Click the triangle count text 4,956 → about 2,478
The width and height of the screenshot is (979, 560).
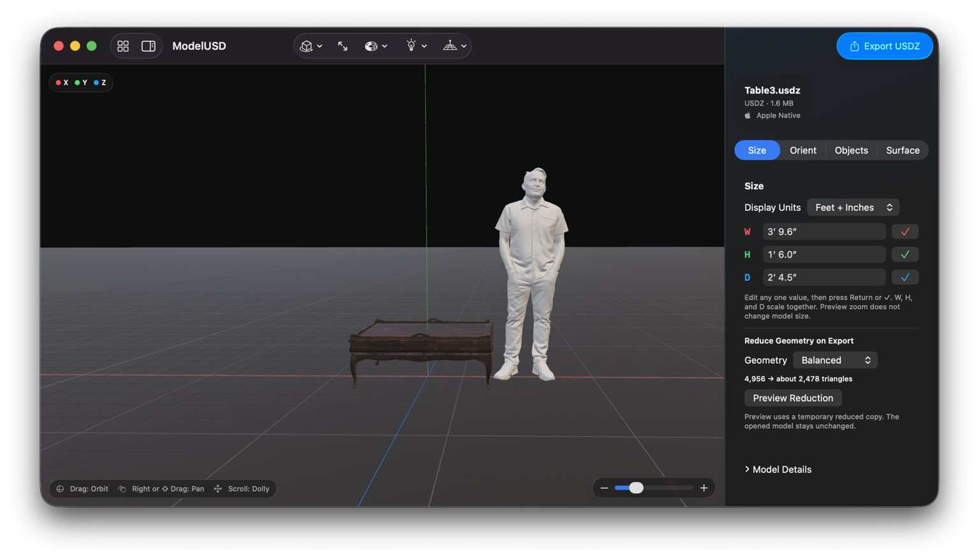[x=798, y=379]
